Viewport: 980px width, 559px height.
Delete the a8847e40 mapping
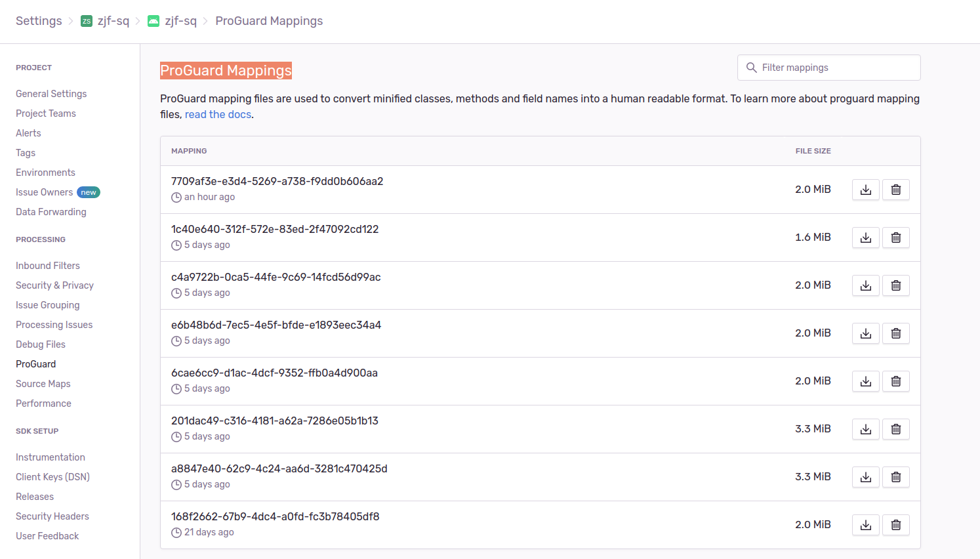coord(895,477)
